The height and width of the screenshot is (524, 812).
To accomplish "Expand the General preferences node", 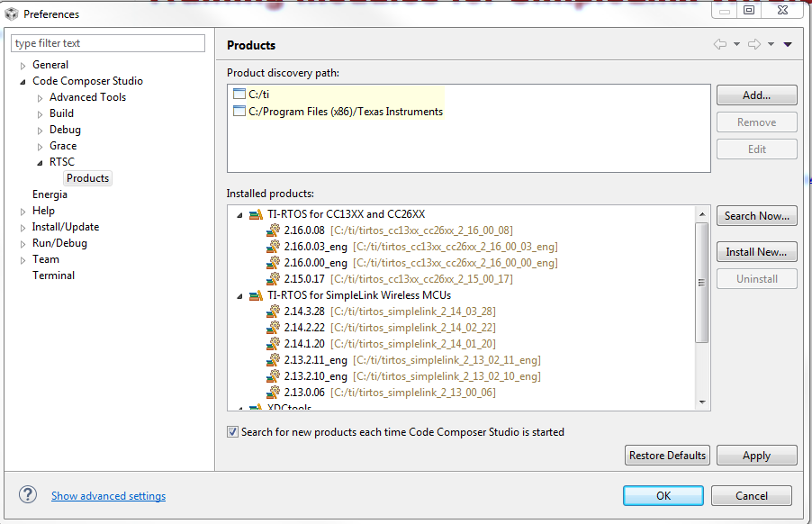I will tap(23, 65).
